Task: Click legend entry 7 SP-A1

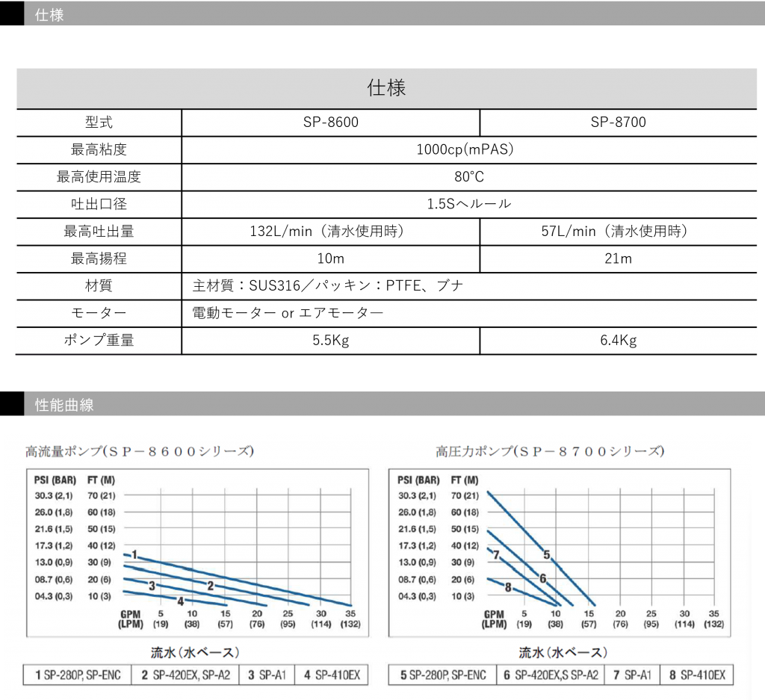Action: 632,675
